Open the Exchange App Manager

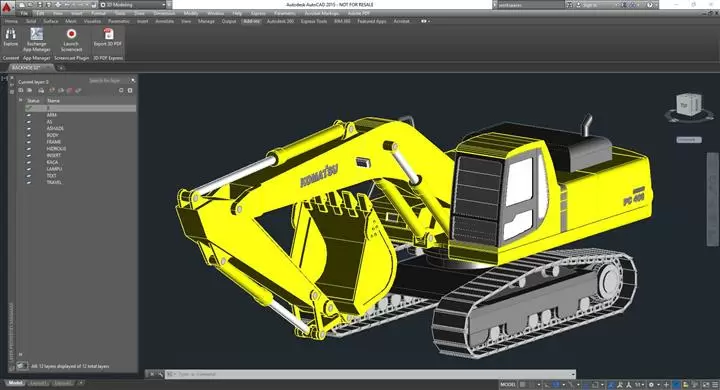pos(37,39)
